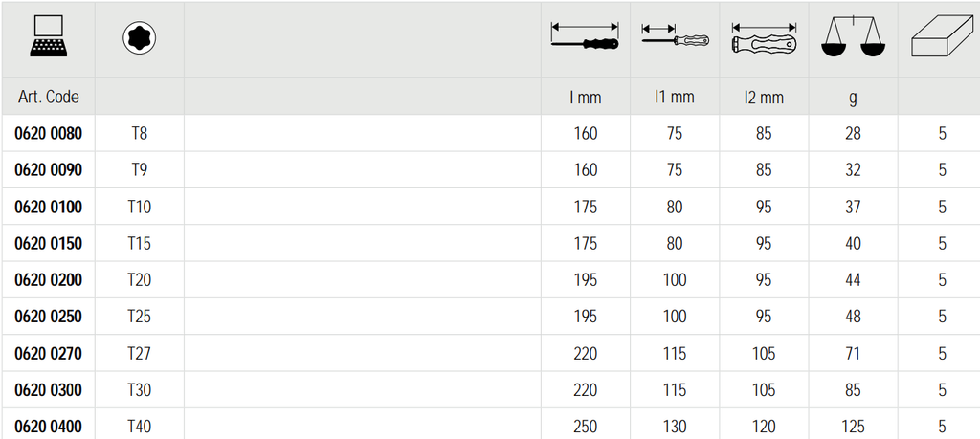
Task: Select the l2 mm column header
Action: tap(763, 97)
